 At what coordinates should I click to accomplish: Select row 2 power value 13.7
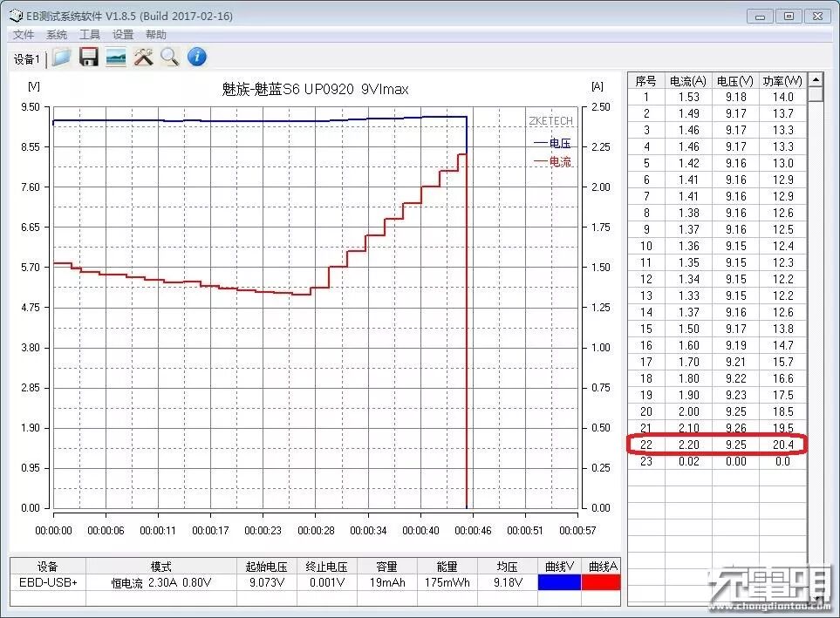pyautogui.click(x=782, y=113)
